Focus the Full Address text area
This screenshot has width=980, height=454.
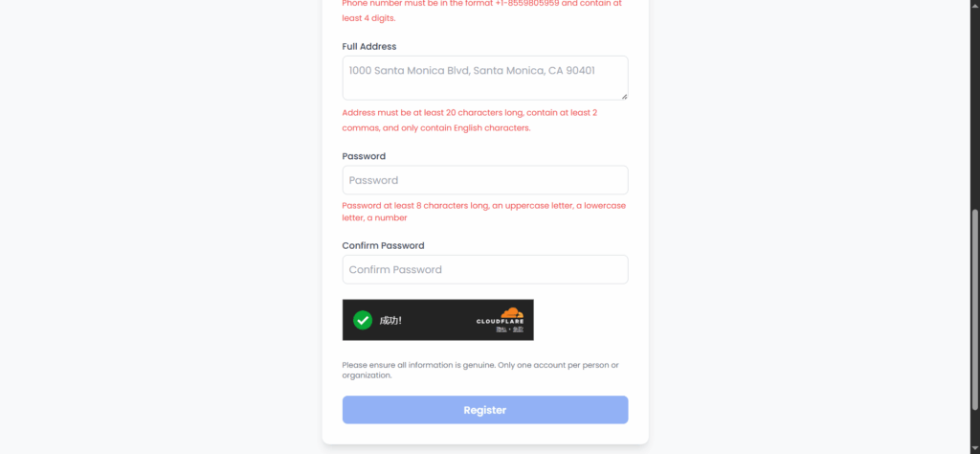pos(484,77)
